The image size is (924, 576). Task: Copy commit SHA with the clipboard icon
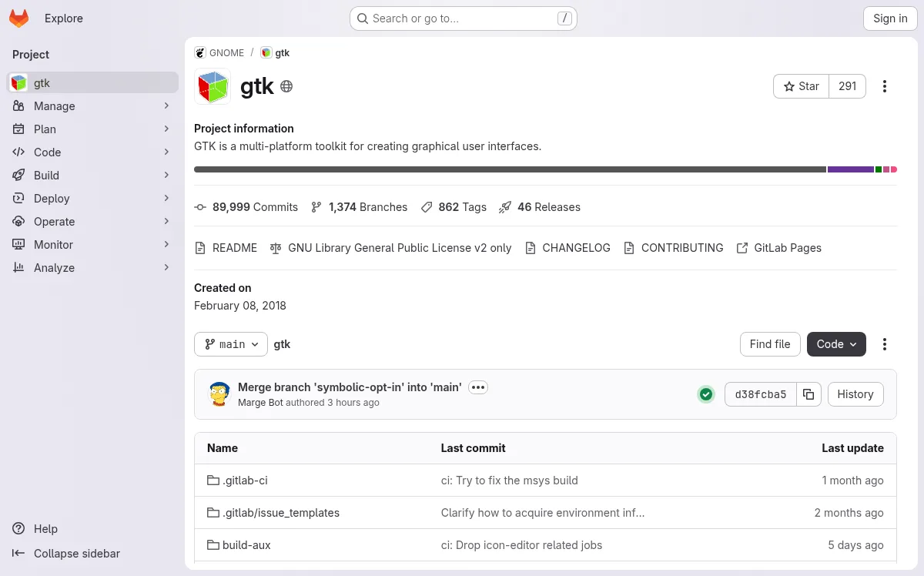(x=808, y=394)
